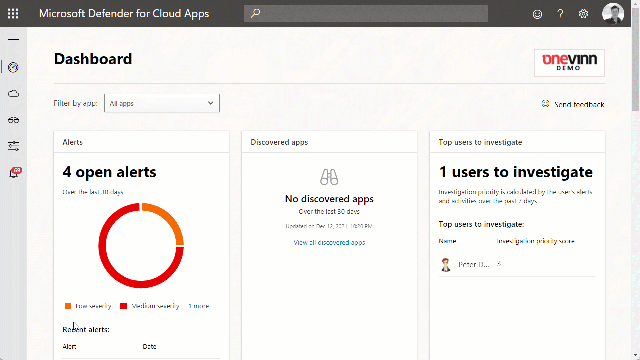Open the app launcher waffle icon
640x360 pixels.
point(13,13)
